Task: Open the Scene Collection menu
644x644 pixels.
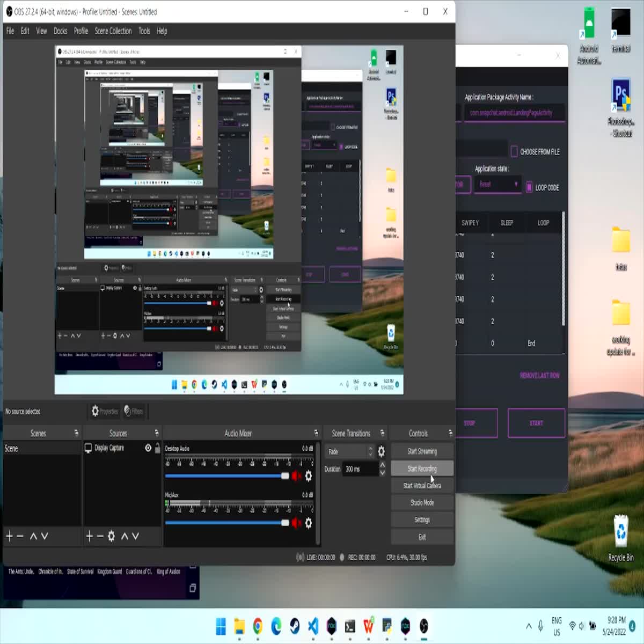Action: [x=113, y=31]
